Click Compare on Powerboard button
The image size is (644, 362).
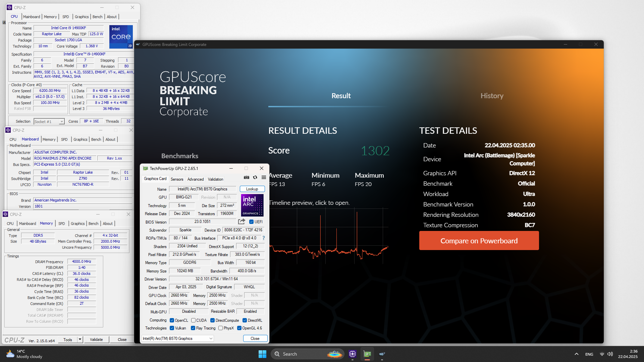tap(479, 241)
